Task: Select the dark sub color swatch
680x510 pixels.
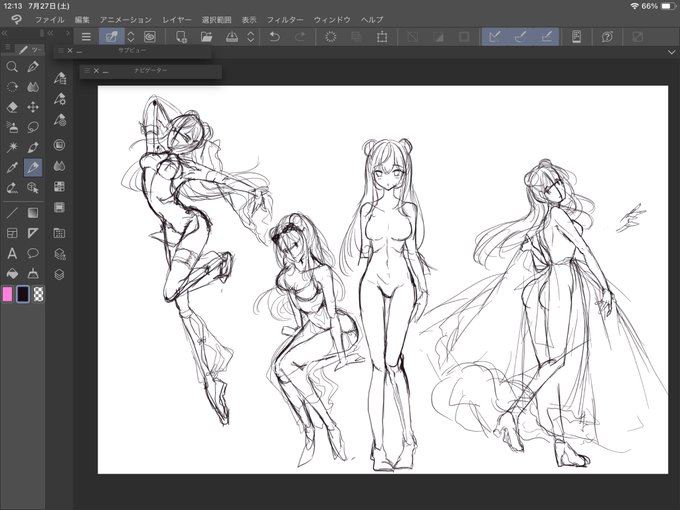Action: pos(23,294)
